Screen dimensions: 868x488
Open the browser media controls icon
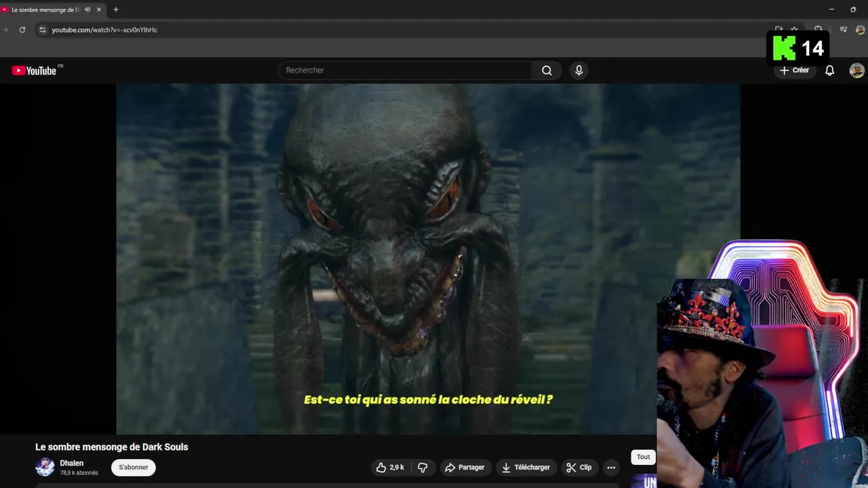844,30
